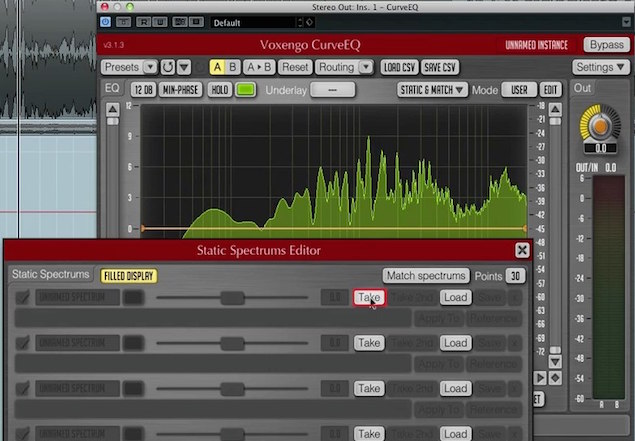
Task: Close the Static Spectrums Editor
Action: coord(522,250)
